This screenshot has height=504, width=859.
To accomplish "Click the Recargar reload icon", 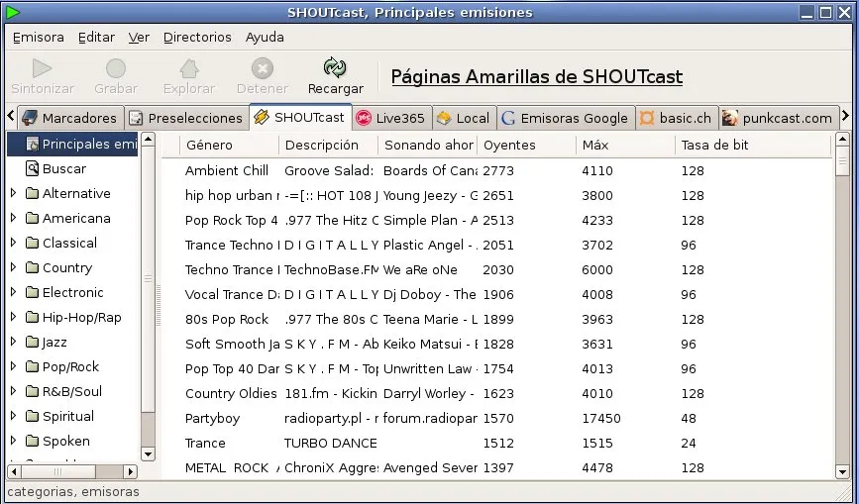I will [335, 67].
